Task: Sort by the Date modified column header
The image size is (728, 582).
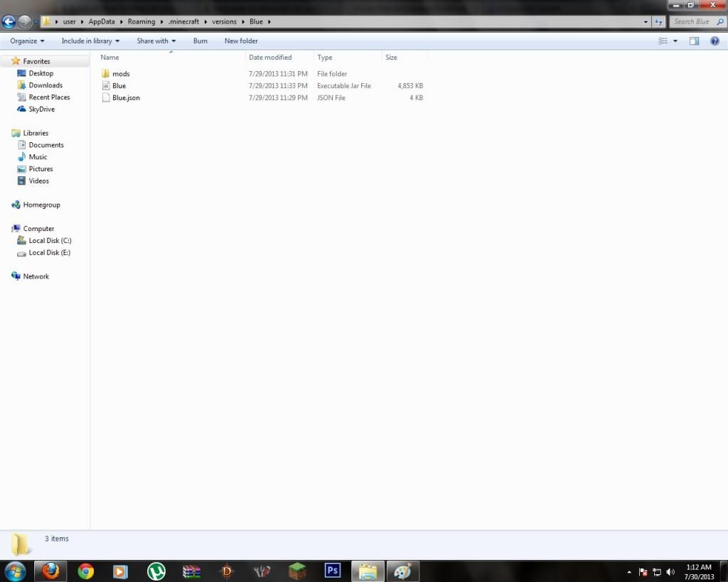Action: (270, 58)
